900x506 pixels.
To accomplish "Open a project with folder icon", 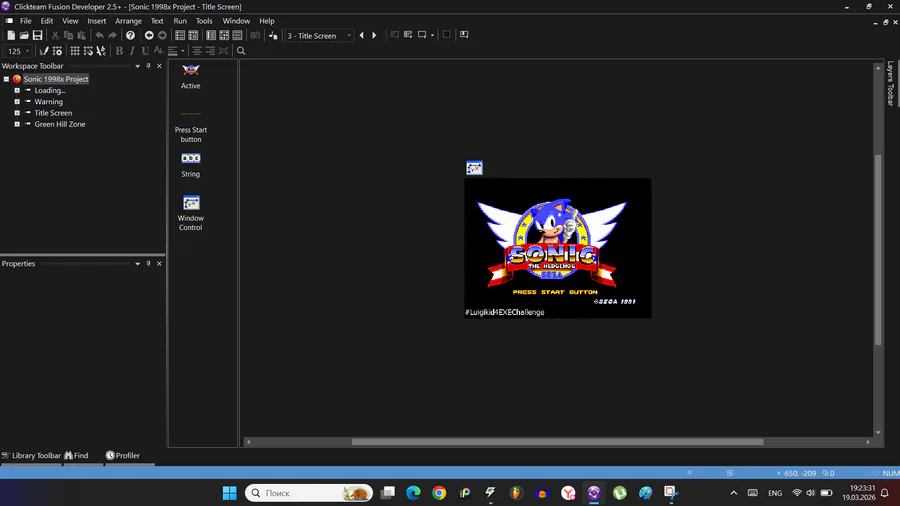I will click(24, 35).
